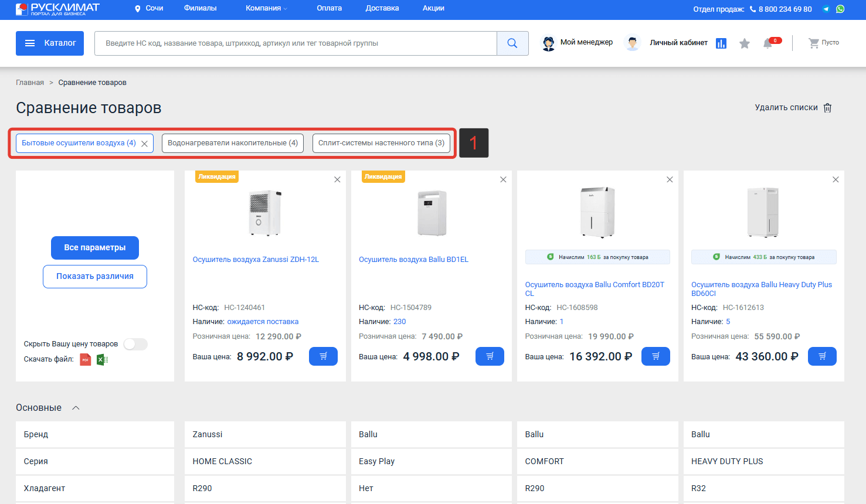Click the 433 Б bonus banner
Screen dimensions: 866x504
(x=764, y=257)
